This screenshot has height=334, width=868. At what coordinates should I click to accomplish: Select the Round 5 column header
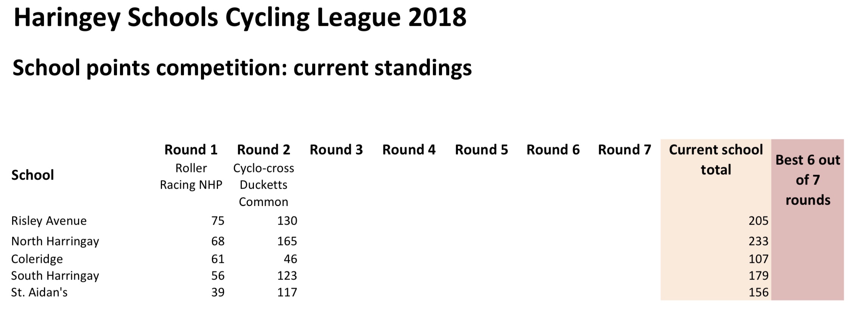[481, 150]
